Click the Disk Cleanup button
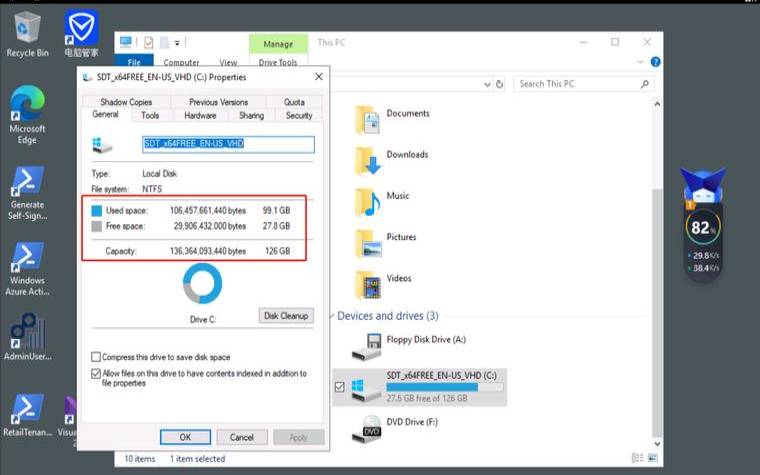 pos(286,316)
